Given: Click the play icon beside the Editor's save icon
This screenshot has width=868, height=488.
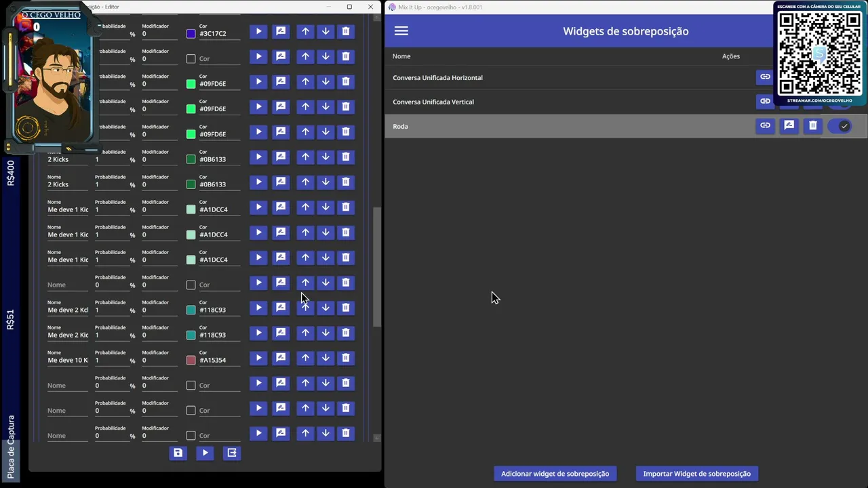Looking at the screenshot, I should (205, 453).
